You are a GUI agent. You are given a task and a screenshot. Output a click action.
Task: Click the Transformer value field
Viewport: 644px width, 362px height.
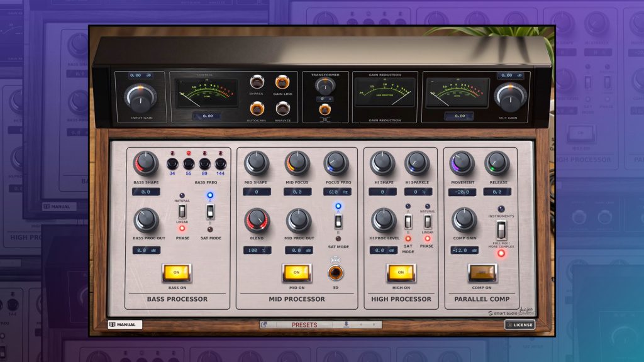(x=325, y=99)
